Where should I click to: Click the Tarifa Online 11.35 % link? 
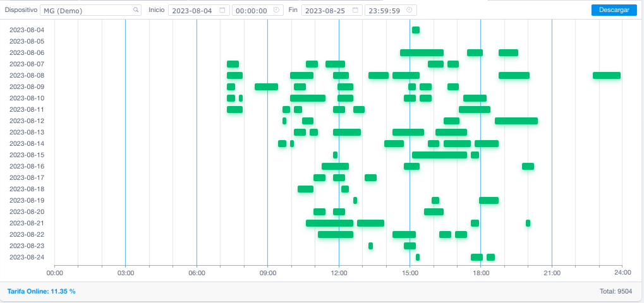41,291
